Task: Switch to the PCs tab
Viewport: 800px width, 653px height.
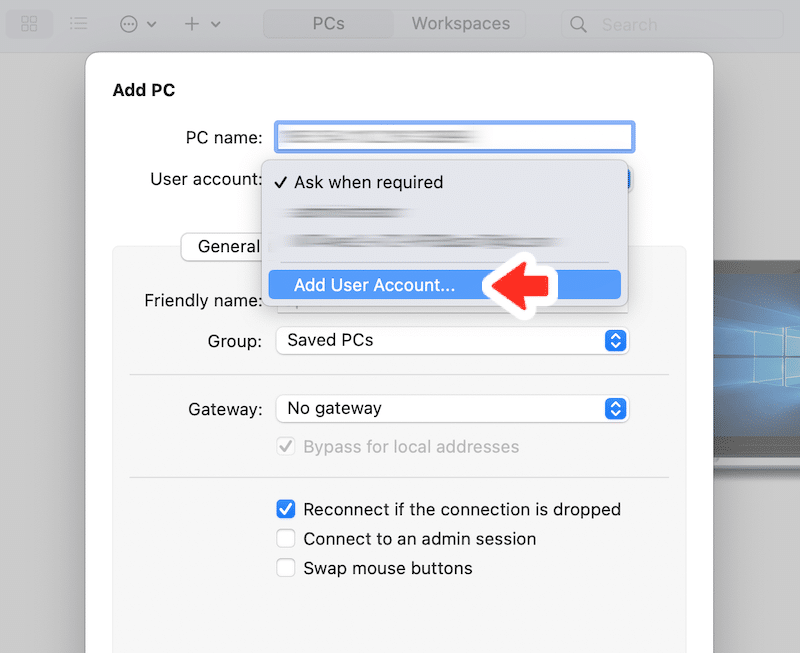Action: (x=329, y=23)
